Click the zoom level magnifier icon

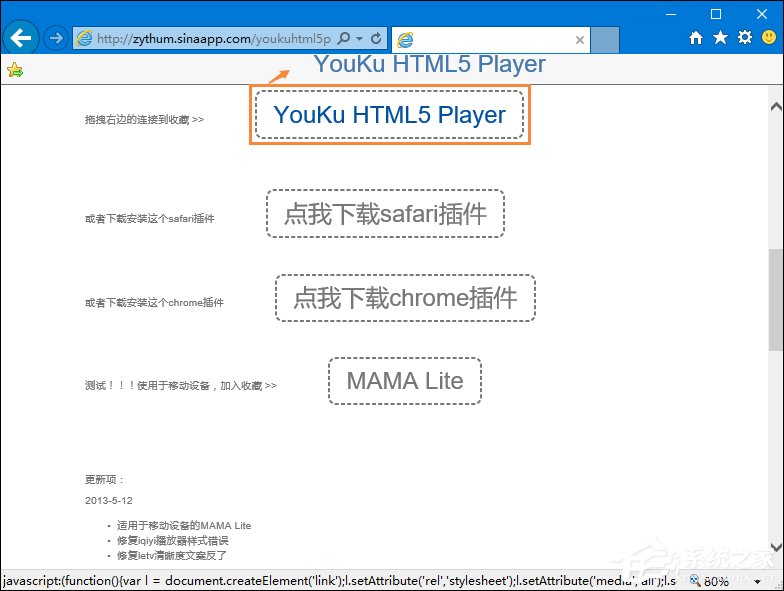(x=695, y=580)
